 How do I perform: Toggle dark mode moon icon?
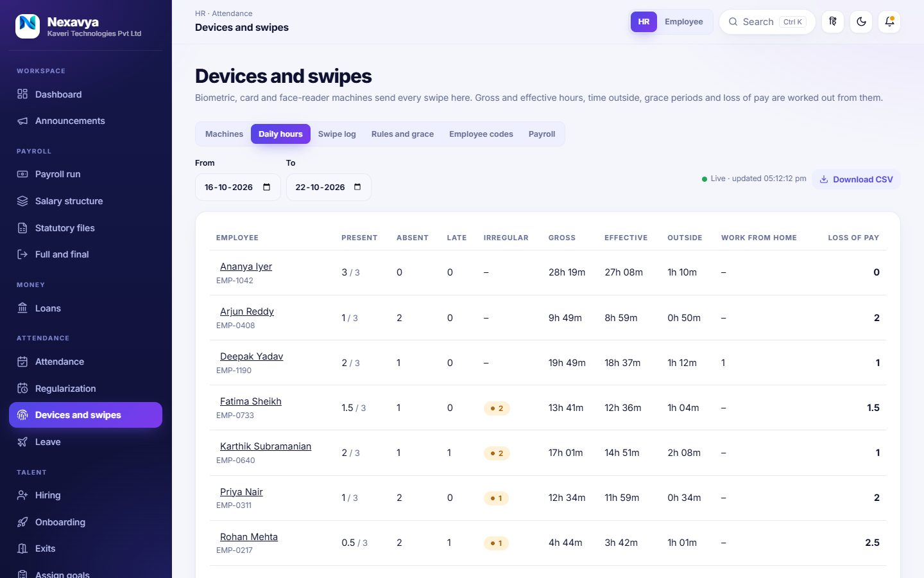tap(861, 22)
